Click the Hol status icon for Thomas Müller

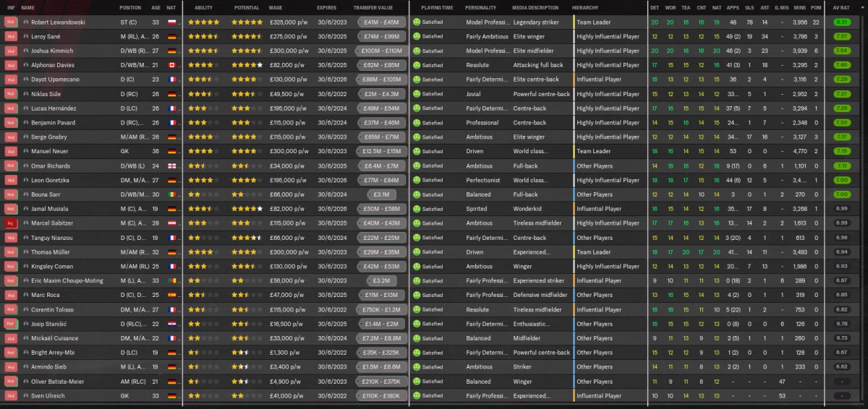click(10, 252)
